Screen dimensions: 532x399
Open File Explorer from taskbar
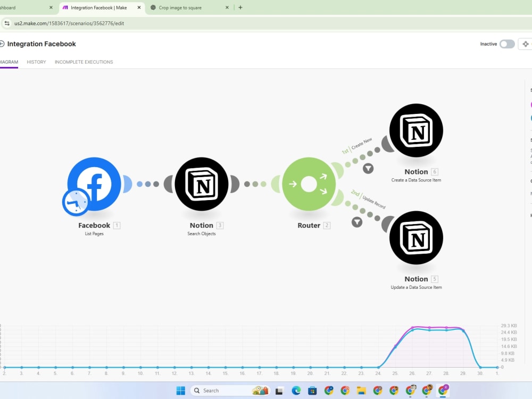pos(361,390)
